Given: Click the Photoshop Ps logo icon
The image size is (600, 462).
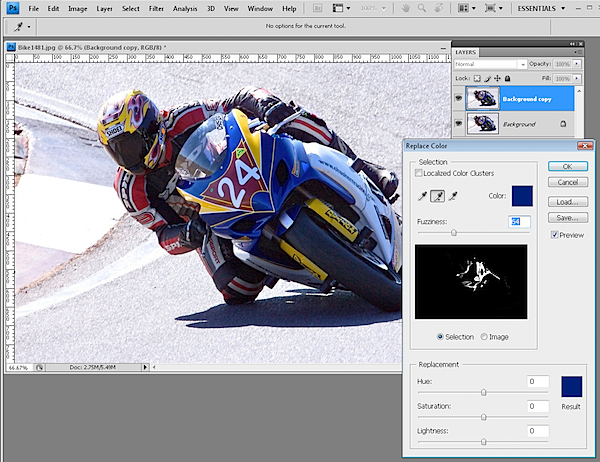Looking at the screenshot, I should coord(12,8).
